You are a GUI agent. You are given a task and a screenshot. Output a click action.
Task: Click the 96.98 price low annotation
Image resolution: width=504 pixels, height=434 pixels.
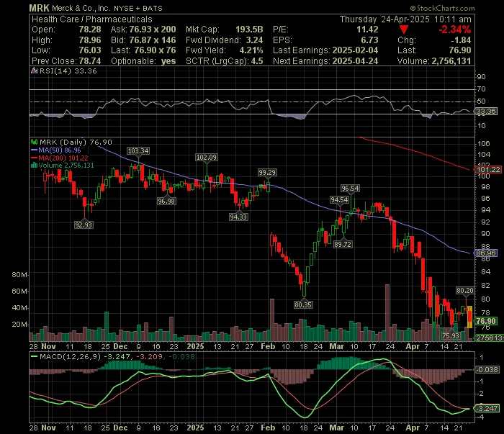click(166, 202)
